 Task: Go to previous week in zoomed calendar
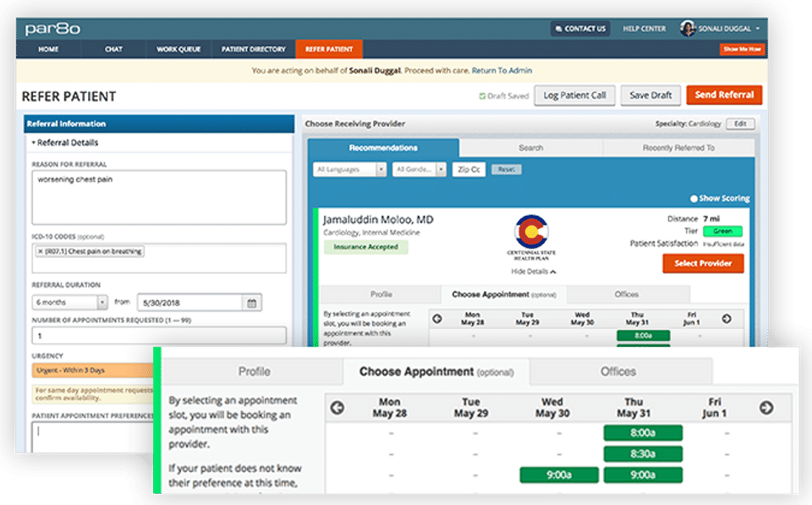(x=337, y=408)
